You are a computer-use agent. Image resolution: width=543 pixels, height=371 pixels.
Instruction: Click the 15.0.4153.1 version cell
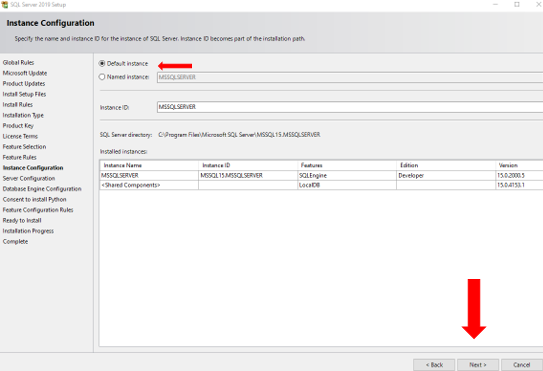(519, 185)
